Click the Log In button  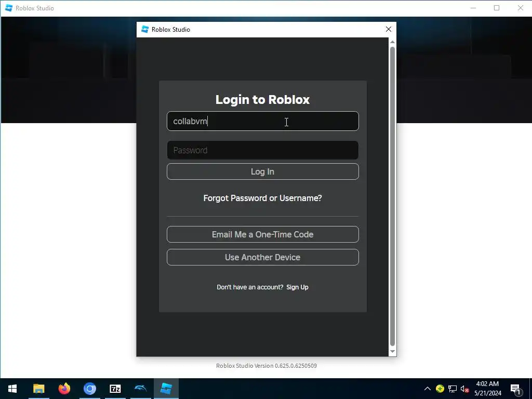262,171
